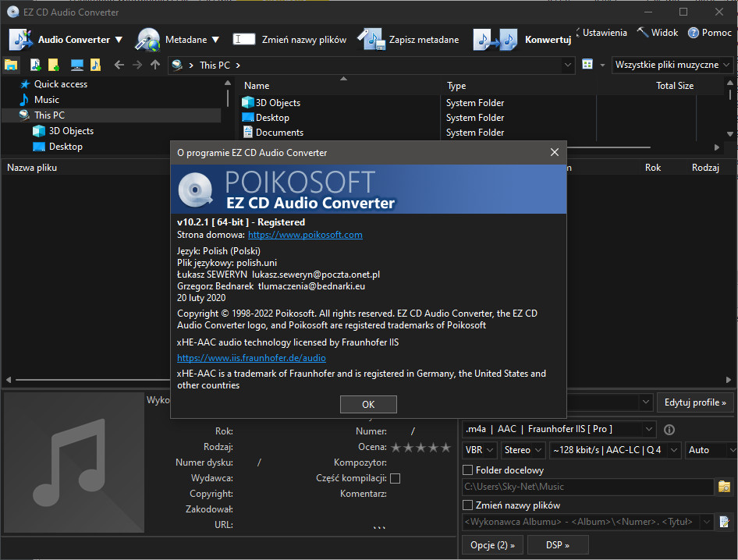The height and width of the screenshot is (560, 738).
Task: Click the view layout grid icon
Action: pyautogui.click(x=587, y=65)
